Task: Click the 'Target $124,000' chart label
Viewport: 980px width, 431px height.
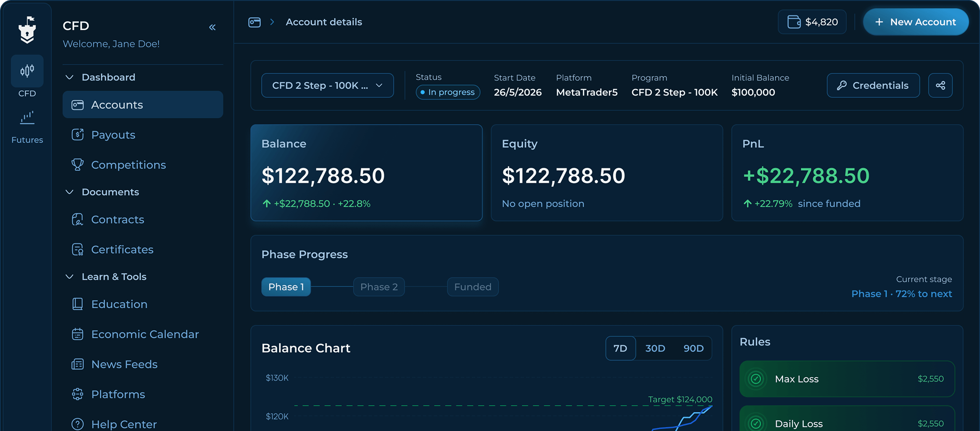Action: pyautogui.click(x=680, y=399)
